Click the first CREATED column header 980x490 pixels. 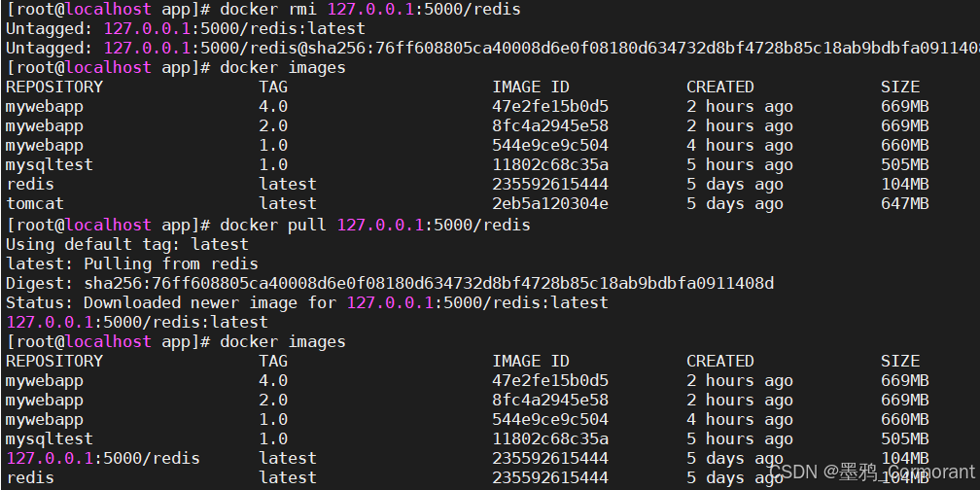tap(720, 87)
